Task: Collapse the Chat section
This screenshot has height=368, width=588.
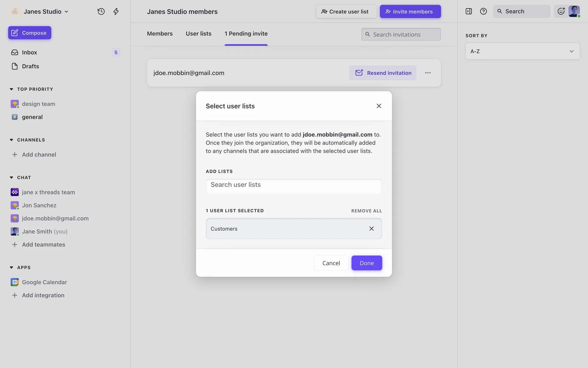Action: (x=12, y=178)
